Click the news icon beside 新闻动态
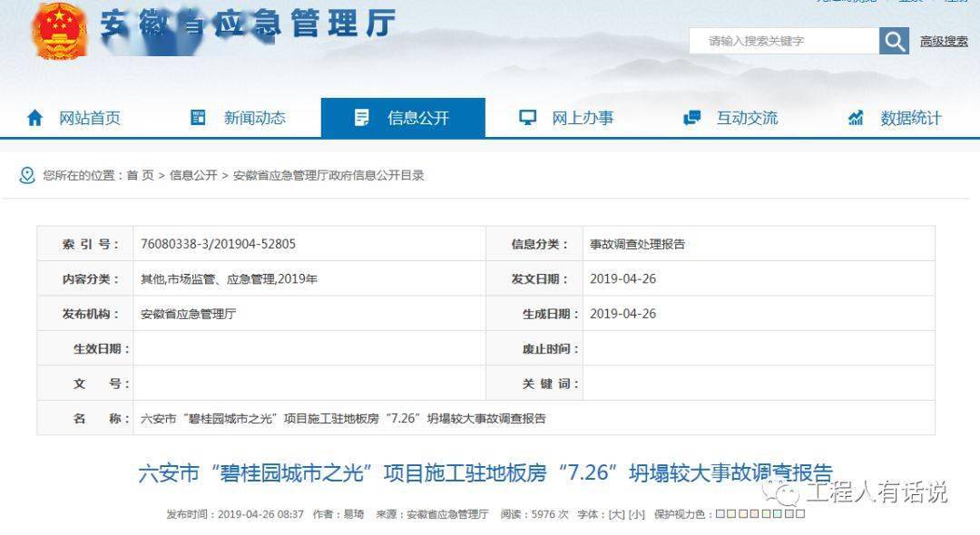Screen dimensions: 980x535 click(x=198, y=118)
